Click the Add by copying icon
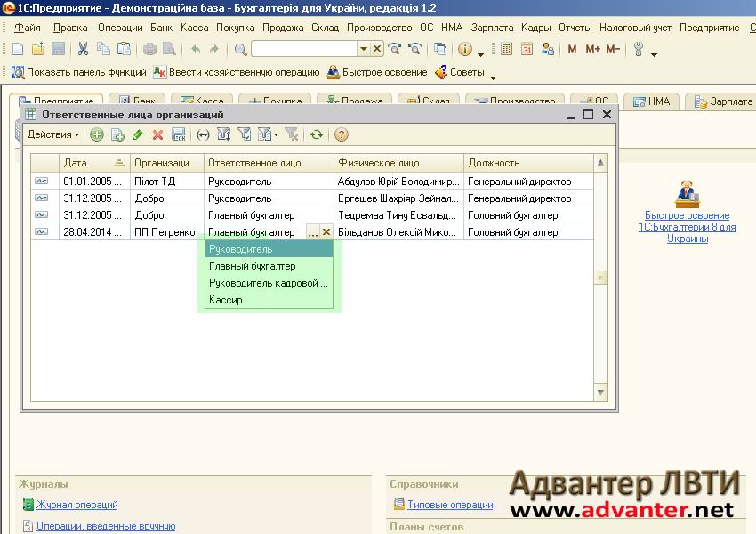The image size is (756, 534). pyautogui.click(x=117, y=134)
